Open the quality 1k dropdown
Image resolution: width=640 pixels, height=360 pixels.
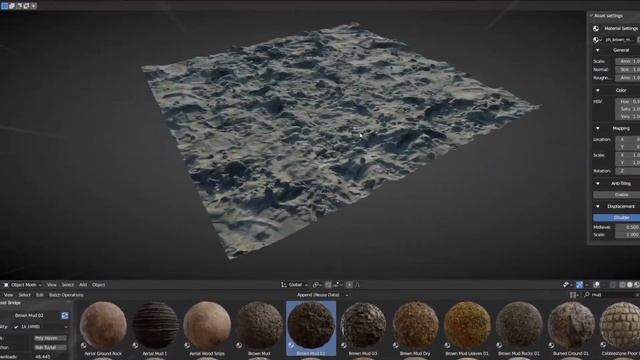40,327
